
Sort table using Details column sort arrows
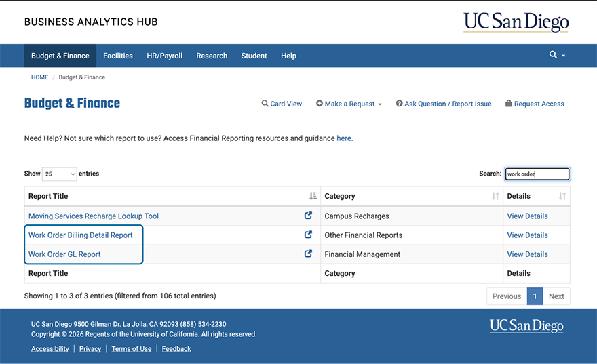click(562, 196)
